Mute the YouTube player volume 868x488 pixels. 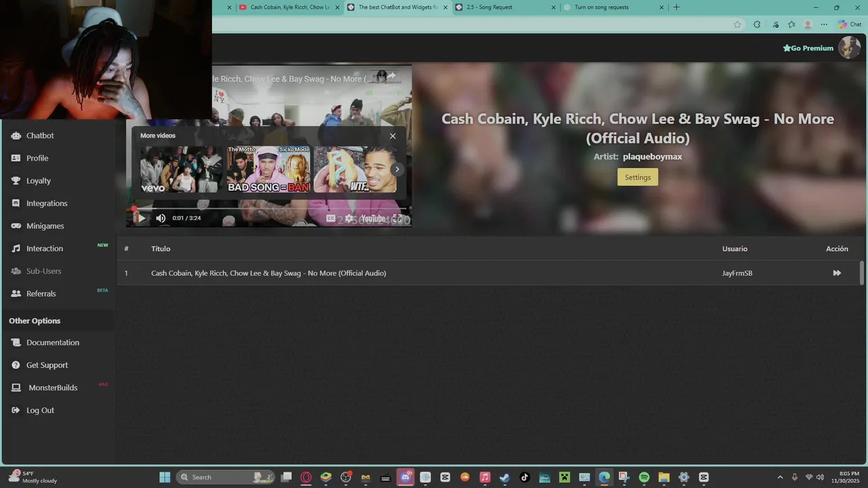tap(161, 218)
